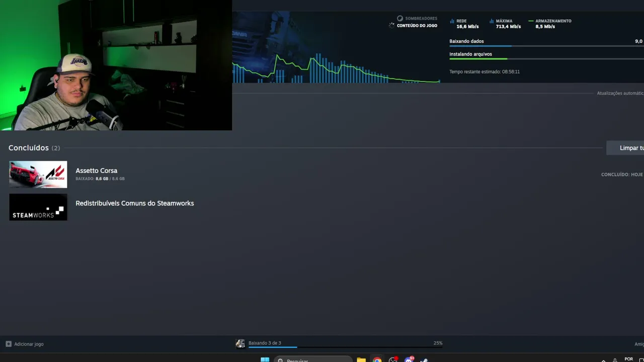The width and height of the screenshot is (644, 362).
Task: Click the Máxima 713,4 Mb/s value
Action: (508, 27)
